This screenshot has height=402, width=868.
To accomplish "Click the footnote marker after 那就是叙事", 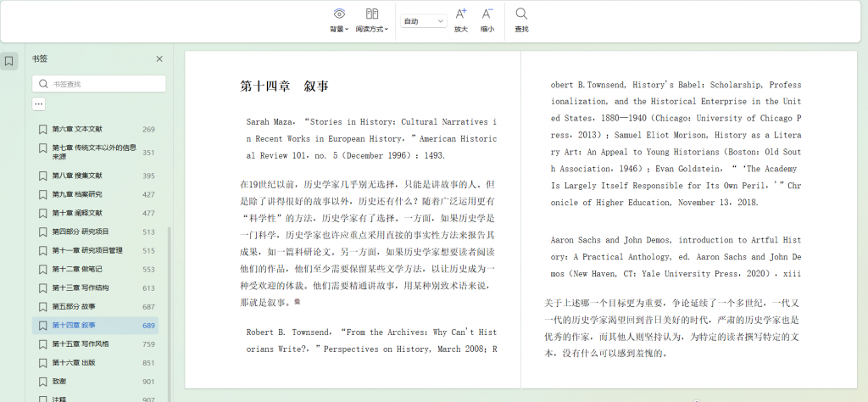I will 298,302.
